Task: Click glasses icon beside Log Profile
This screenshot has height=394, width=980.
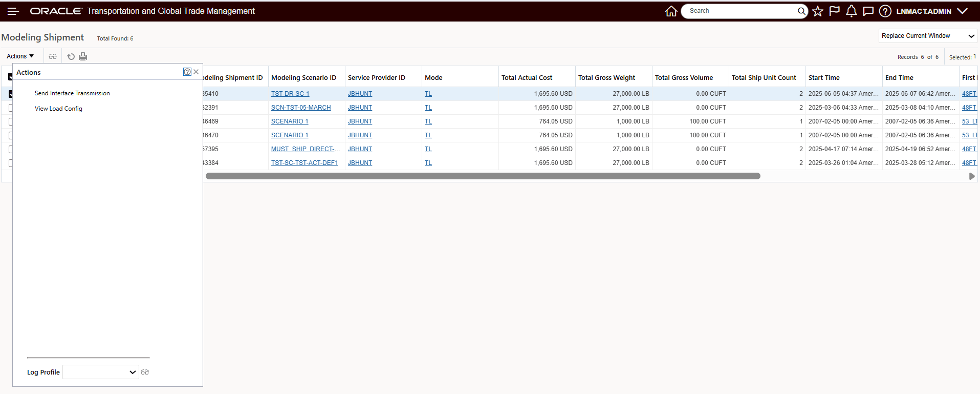Action: 145,372
